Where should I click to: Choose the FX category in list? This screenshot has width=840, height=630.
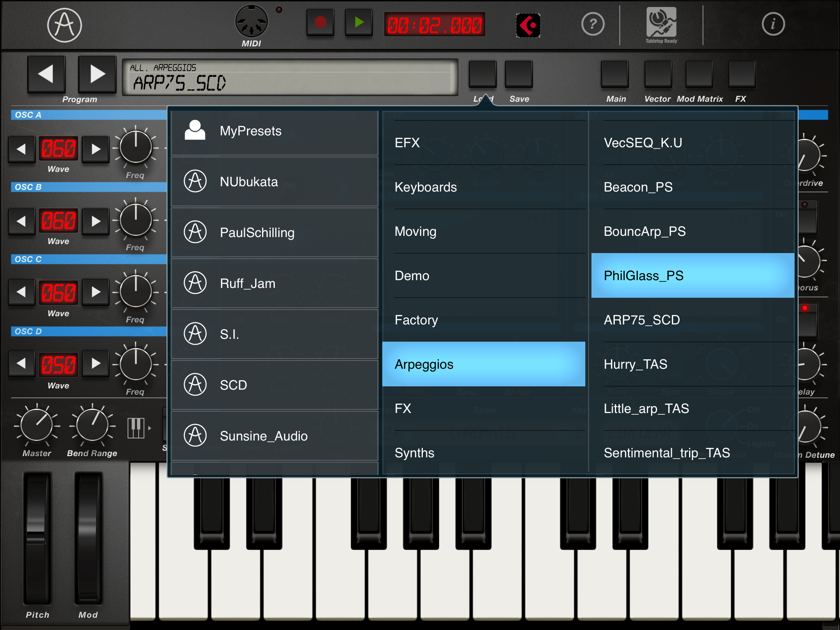pyautogui.click(x=484, y=409)
